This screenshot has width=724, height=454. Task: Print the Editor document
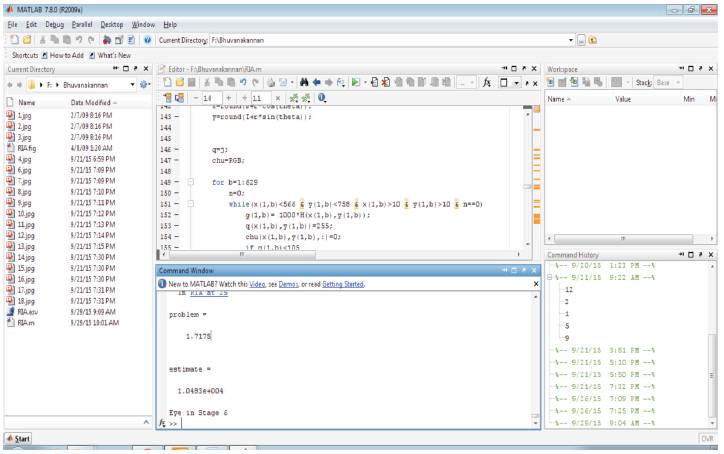[271, 83]
